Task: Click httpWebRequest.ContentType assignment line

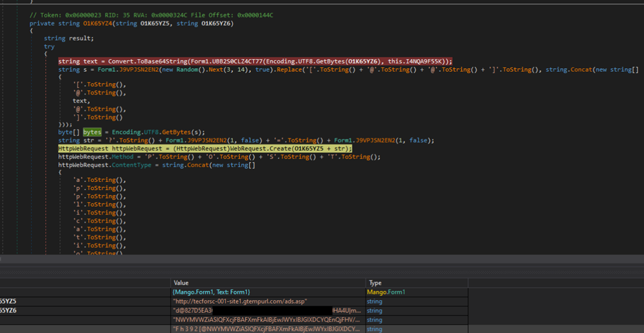Action: [x=157, y=165]
